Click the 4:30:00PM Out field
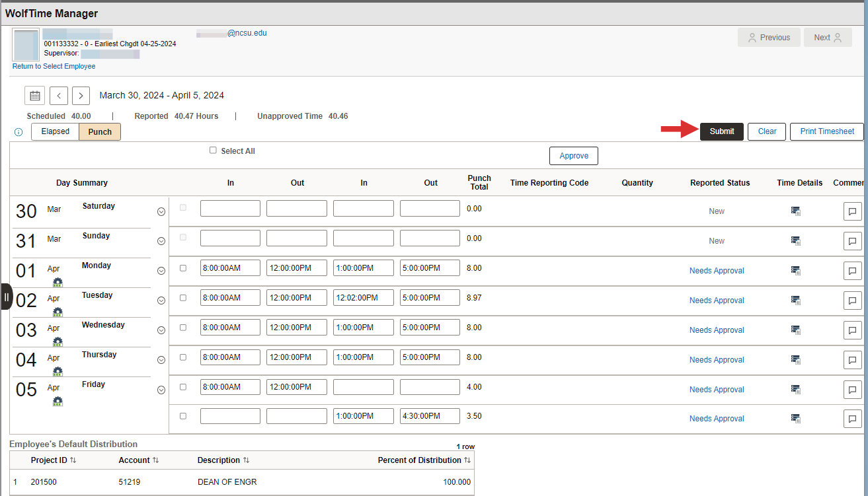The width and height of the screenshot is (868, 496). tap(430, 416)
